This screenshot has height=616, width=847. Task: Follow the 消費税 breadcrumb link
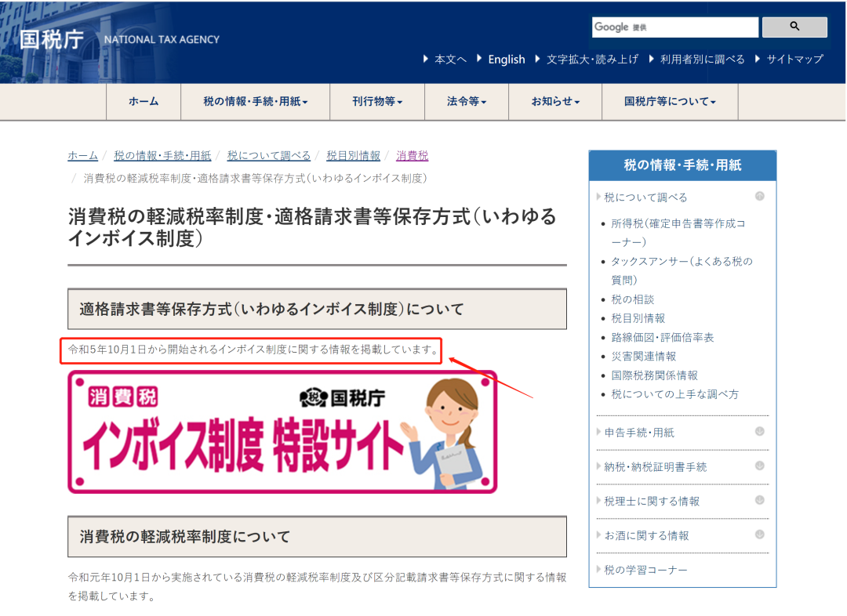click(412, 155)
